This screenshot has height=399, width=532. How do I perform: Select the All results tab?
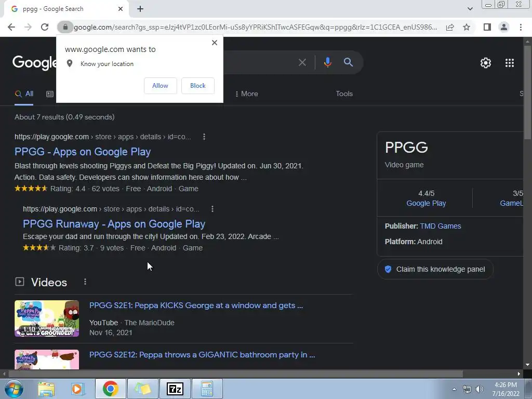[x=24, y=94]
